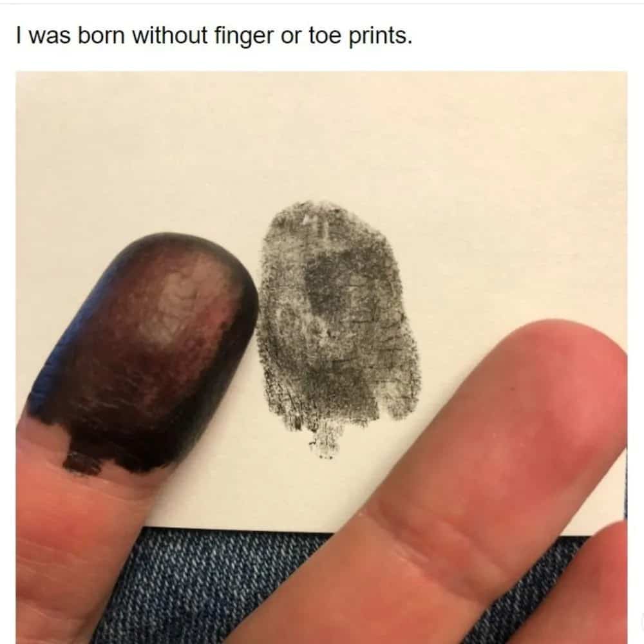
Task: Select the word 'born' in the caption
Action: click(x=100, y=35)
